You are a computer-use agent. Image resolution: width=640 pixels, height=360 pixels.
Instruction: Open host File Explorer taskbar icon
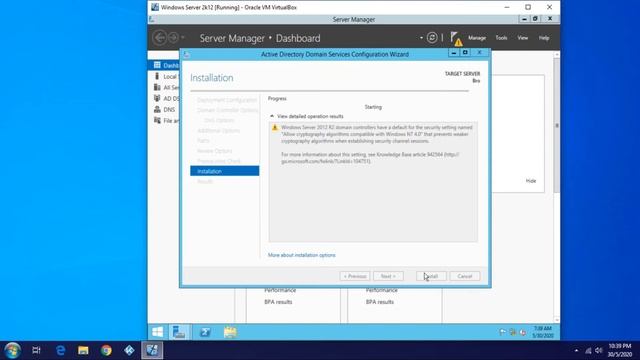(x=83, y=350)
